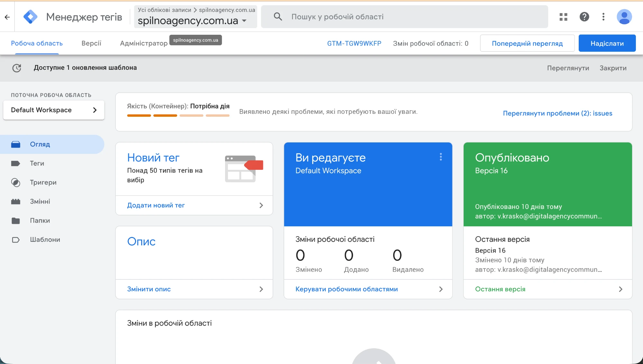
Task: Click the Додати новий тег chevron
Action: [261, 205]
